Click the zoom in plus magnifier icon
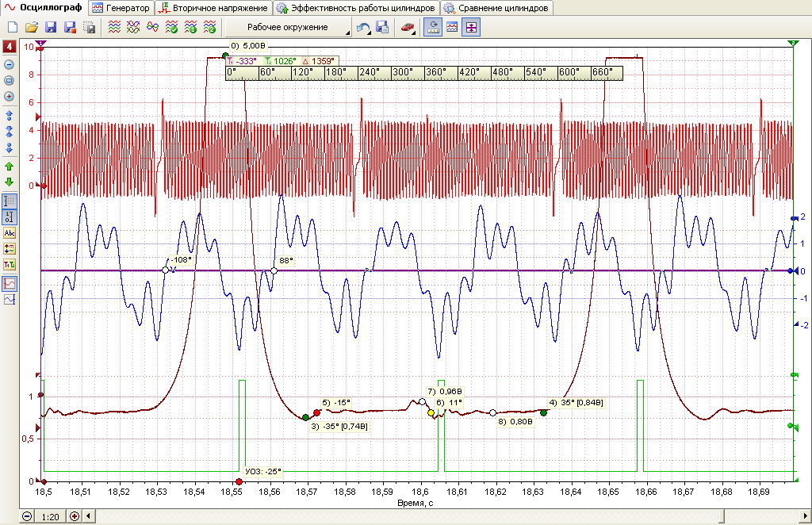The height and width of the screenshot is (525, 812). click(9, 97)
